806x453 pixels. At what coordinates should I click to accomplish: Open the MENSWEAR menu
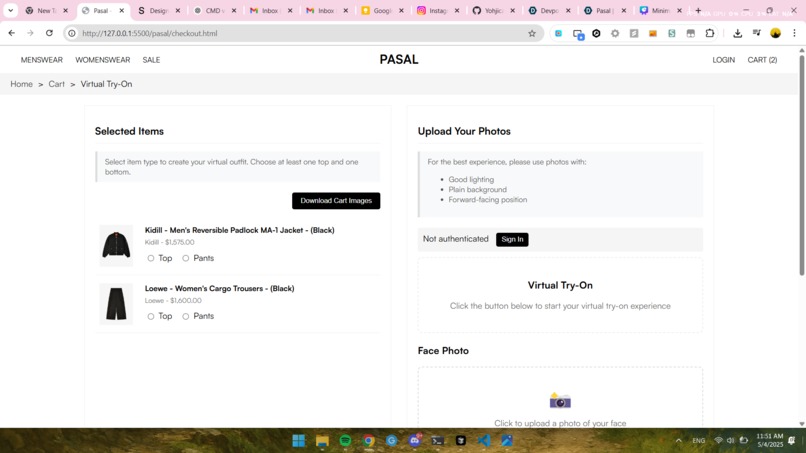click(x=42, y=60)
